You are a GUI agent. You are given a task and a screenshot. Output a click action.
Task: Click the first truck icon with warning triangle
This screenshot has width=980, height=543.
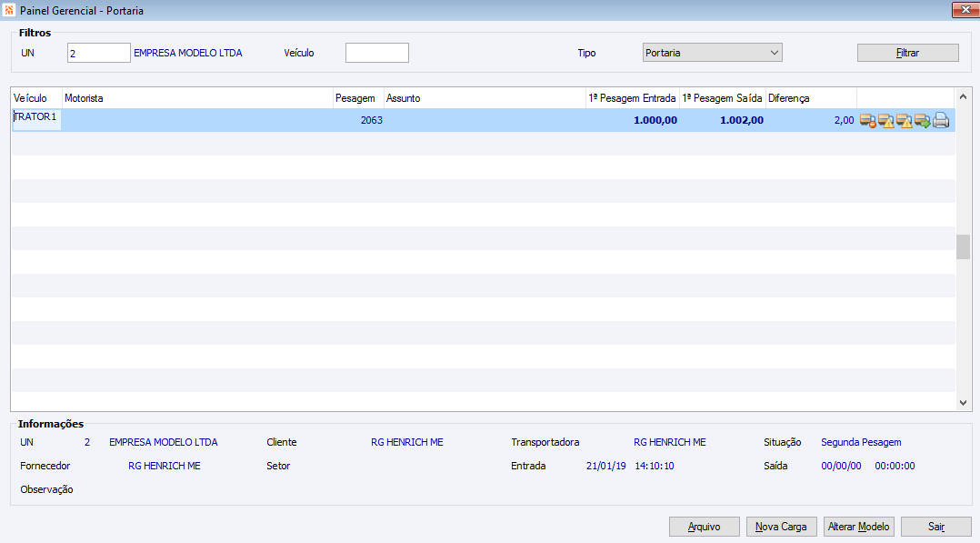(885, 121)
